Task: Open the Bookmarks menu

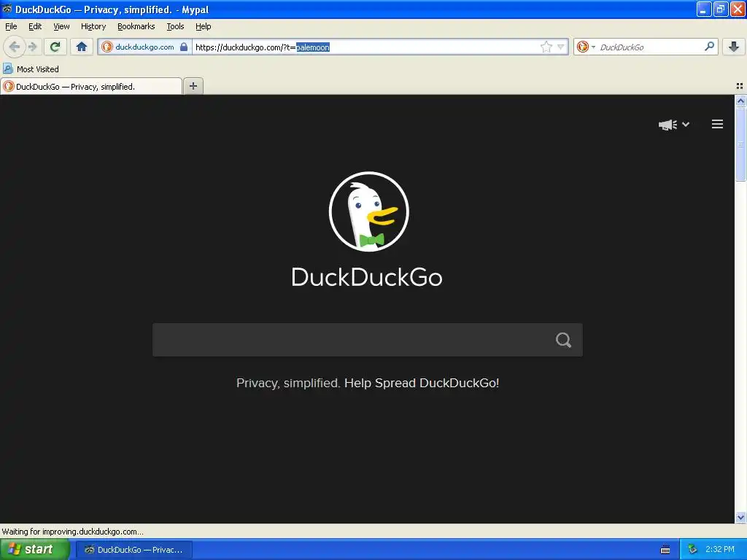Action: pyautogui.click(x=136, y=26)
